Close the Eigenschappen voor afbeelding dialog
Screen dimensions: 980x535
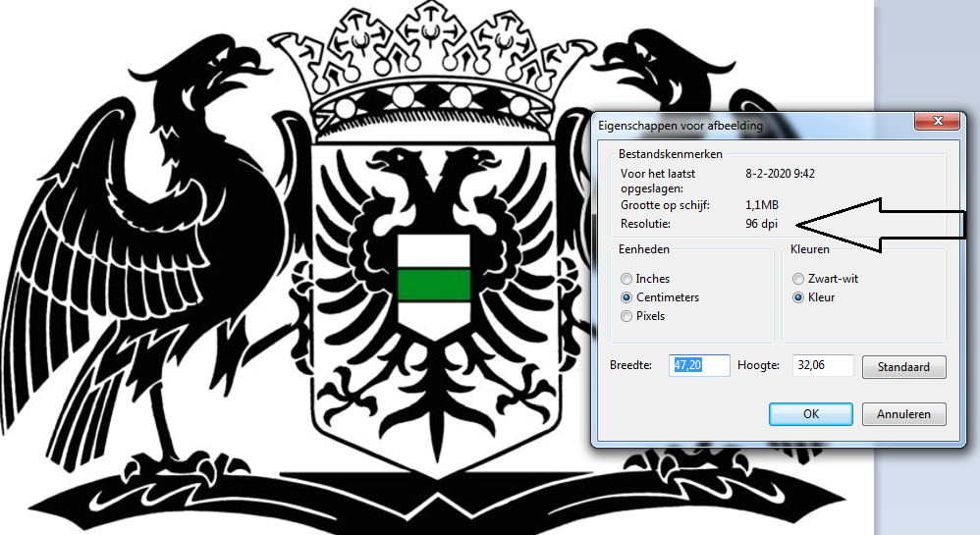tap(936, 121)
